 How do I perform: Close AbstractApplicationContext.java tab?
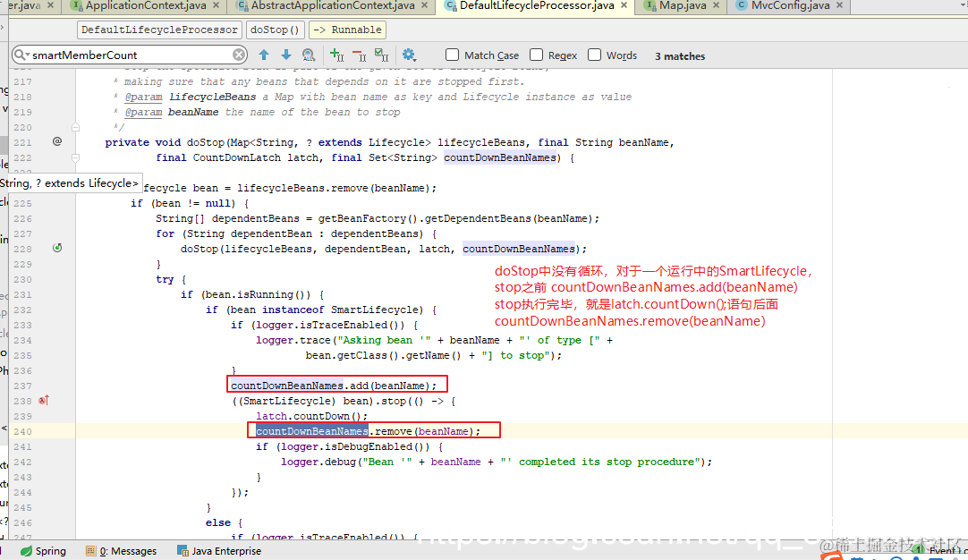tap(425, 5)
